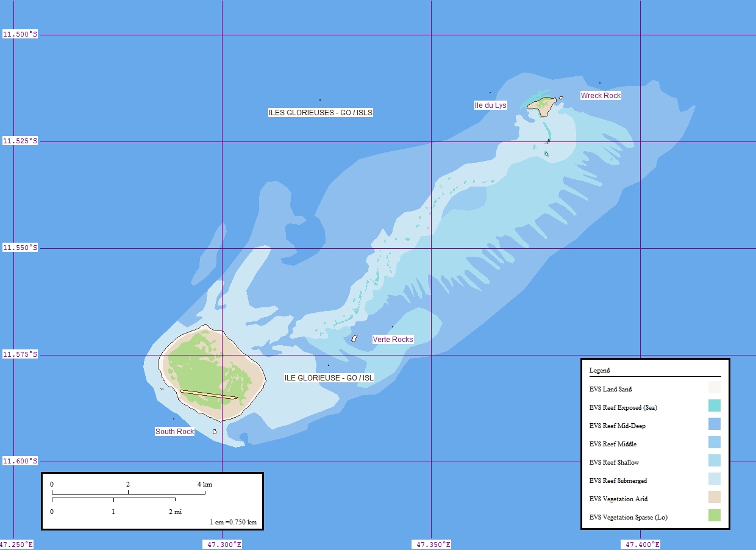Click the EVS Reef Exposed (Sea) swatch
Viewport: 756px width, 550px height.
[715, 405]
